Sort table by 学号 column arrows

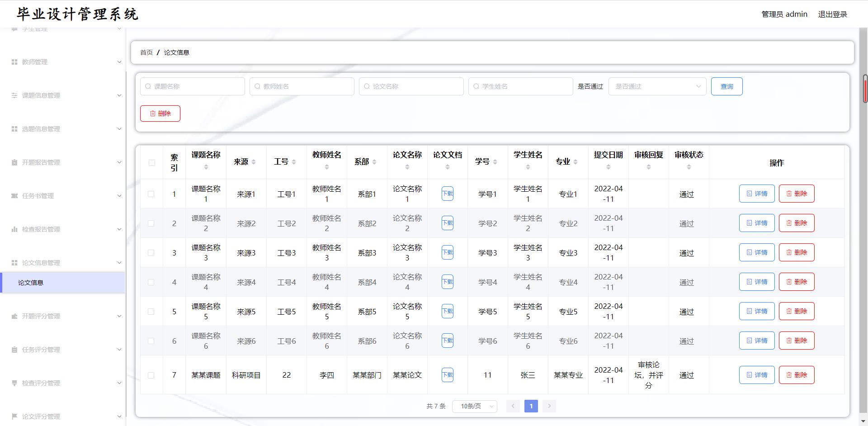point(495,162)
